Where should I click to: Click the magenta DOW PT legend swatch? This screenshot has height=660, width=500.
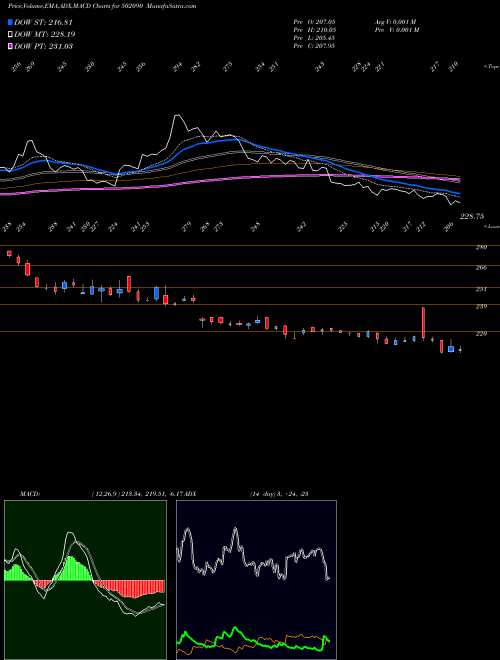tap(10, 46)
